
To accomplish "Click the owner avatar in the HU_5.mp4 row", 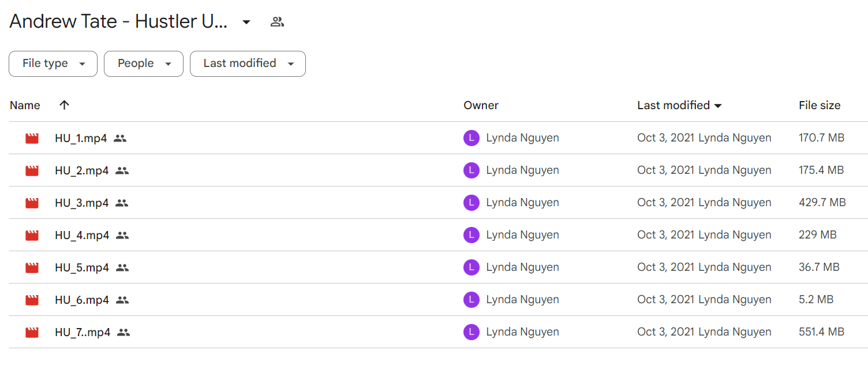I will (472, 267).
